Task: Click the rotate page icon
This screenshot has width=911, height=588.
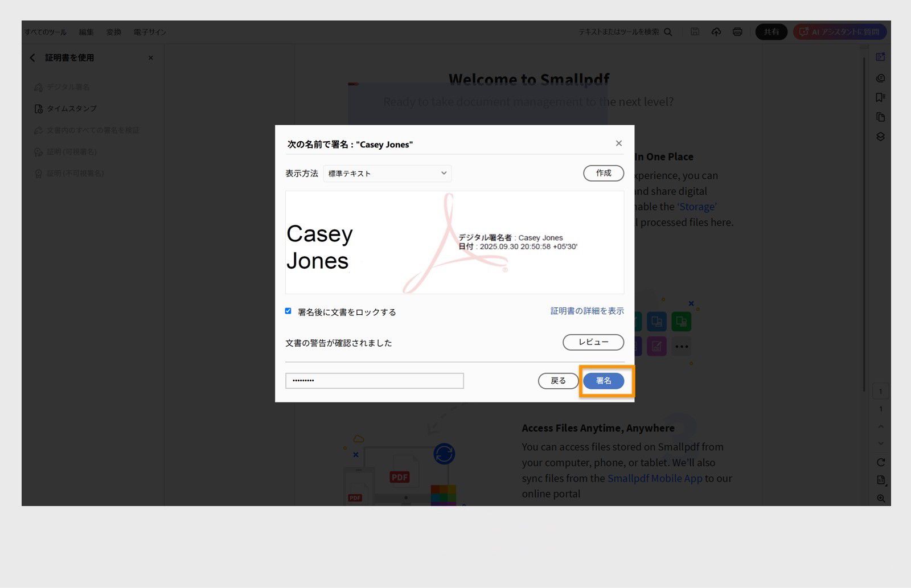Action: pos(881,462)
